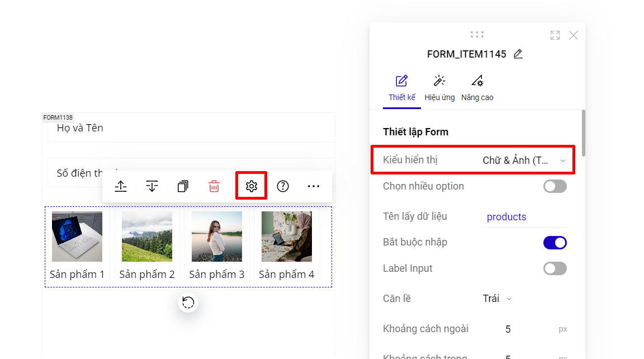Click the Sản phẩm 2 caption text

(147, 275)
